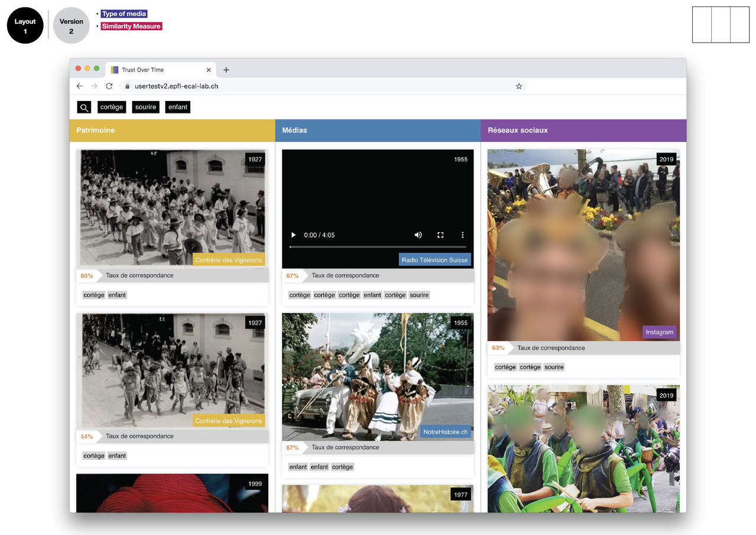Click the 60% match rate

pyautogui.click(x=87, y=275)
